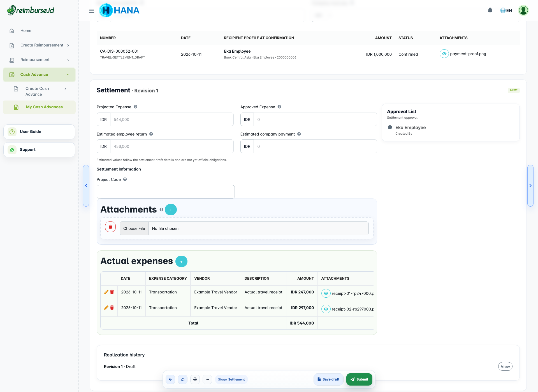This screenshot has width=538, height=392.
Task: Click the home icon in bottom toolbar
Action: [183, 379]
